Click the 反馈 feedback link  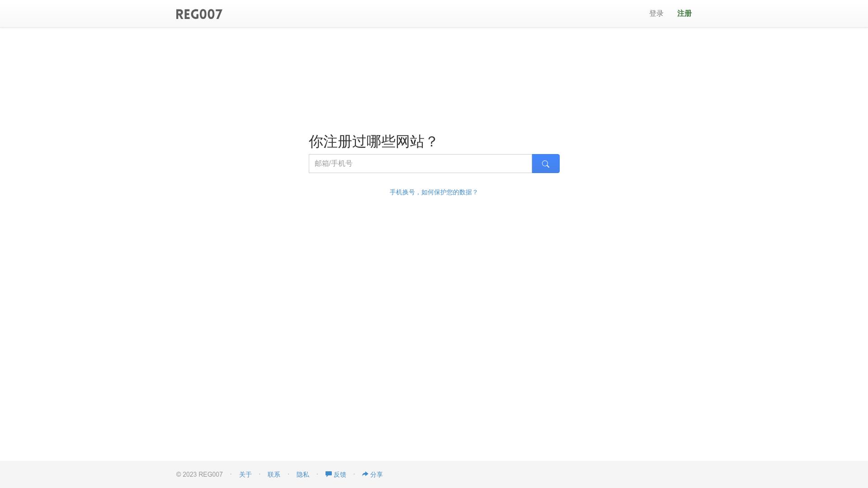point(336,474)
